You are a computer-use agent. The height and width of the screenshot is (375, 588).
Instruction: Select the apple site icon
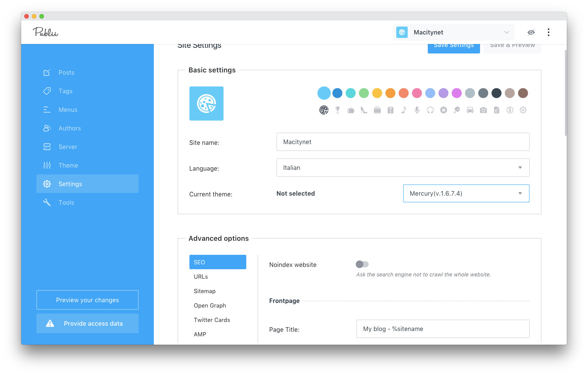[351, 110]
